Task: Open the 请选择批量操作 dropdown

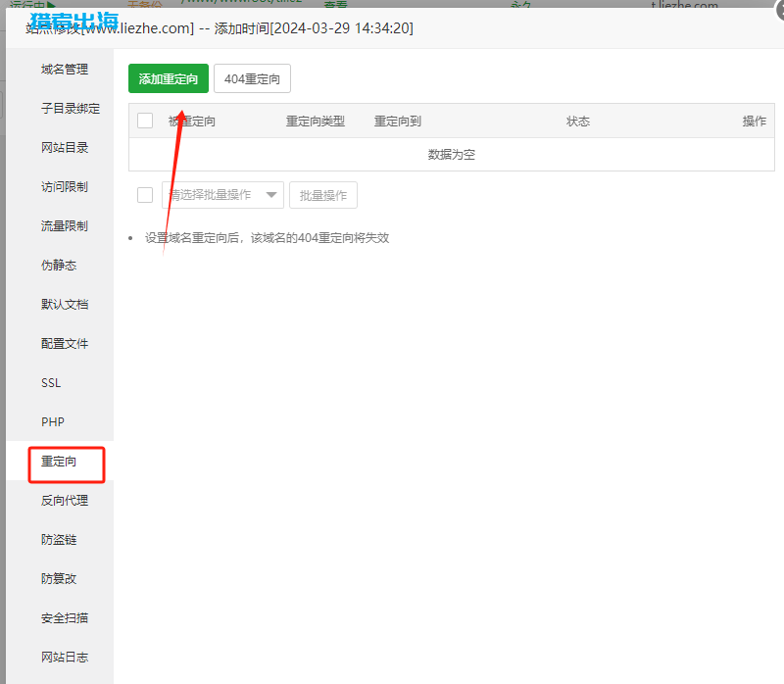Action: [222, 194]
